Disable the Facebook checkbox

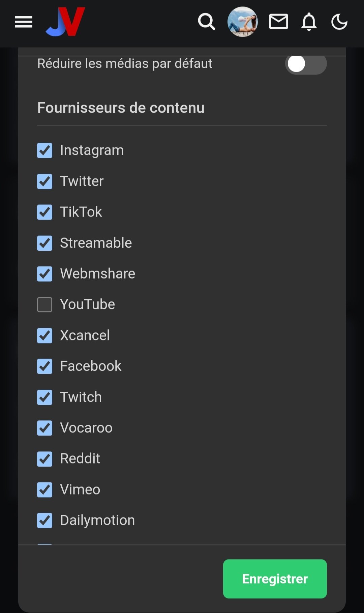tap(45, 366)
